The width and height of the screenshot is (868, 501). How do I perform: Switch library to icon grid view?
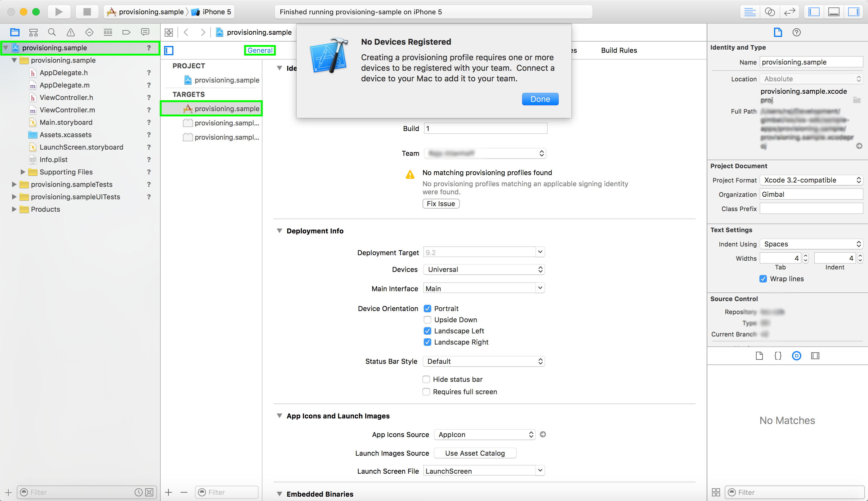(x=716, y=492)
